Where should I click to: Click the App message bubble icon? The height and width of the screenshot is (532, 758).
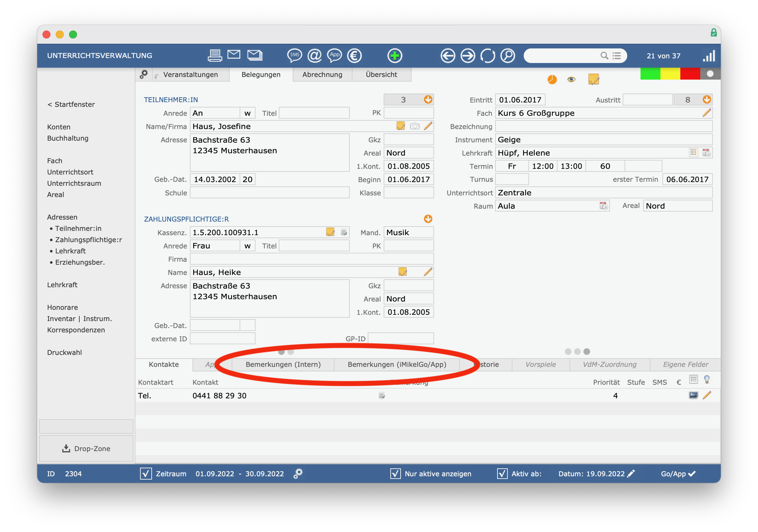[335, 55]
